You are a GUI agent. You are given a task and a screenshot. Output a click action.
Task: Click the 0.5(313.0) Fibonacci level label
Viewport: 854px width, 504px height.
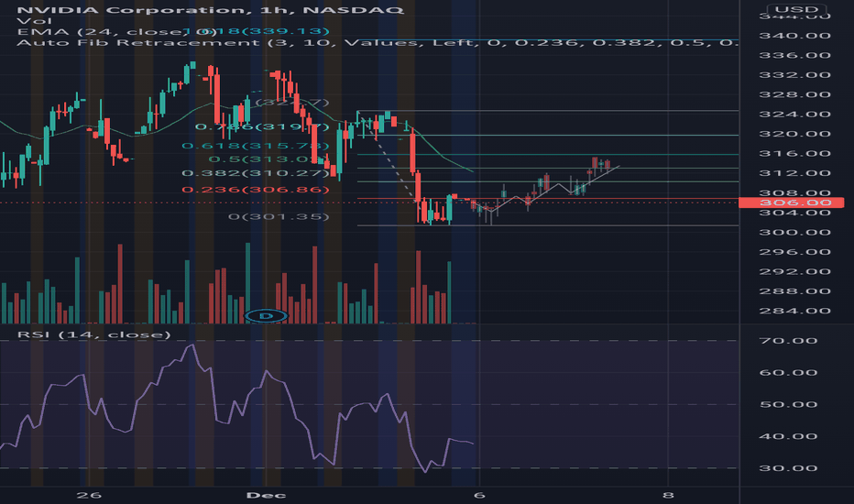(x=269, y=159)
